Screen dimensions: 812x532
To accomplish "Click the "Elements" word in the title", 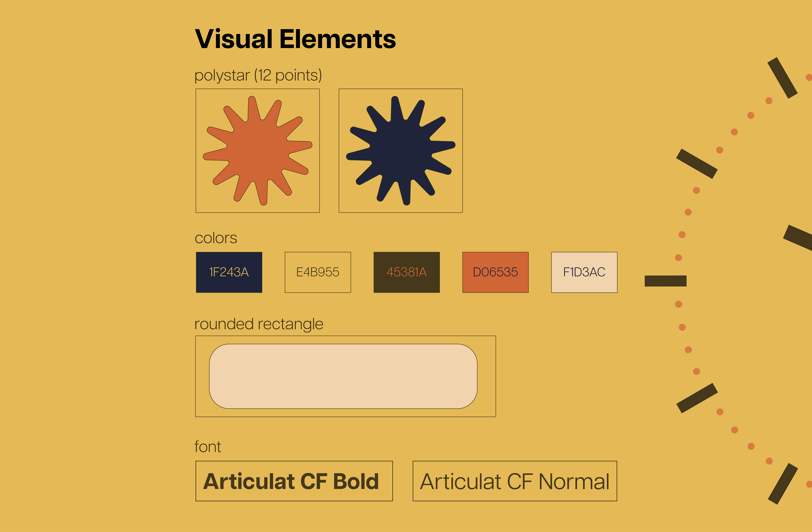I will (x=337, y=39).
